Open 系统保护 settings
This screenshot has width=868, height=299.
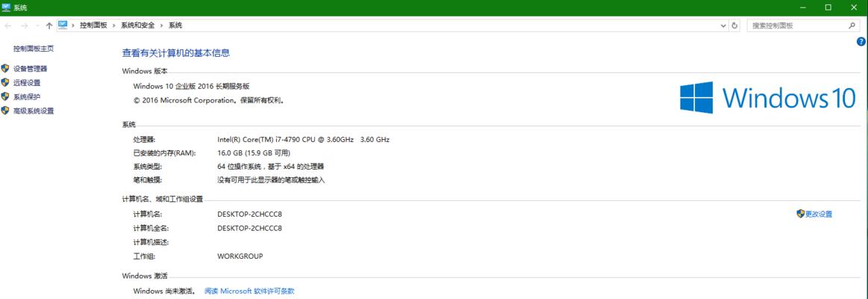click(27, 96)
